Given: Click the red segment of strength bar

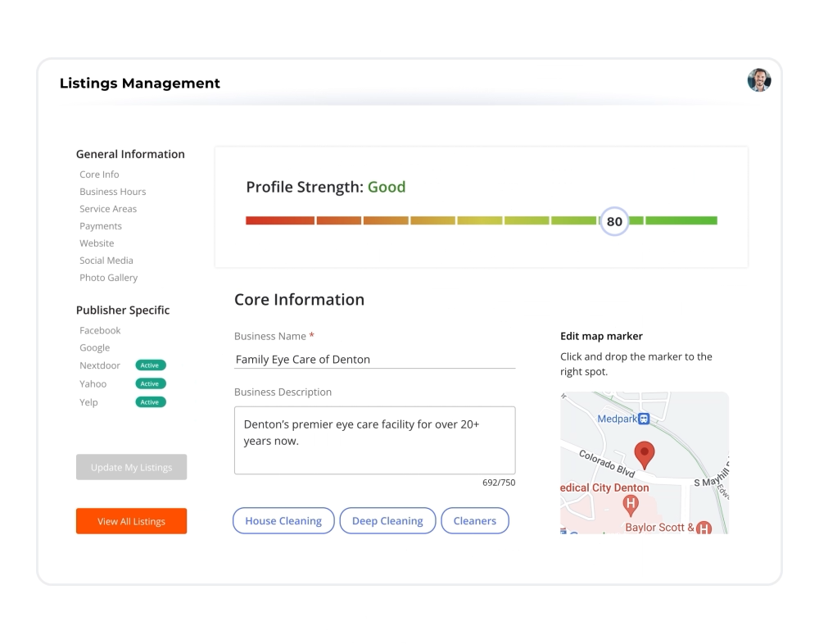Looking at the screenshot, I should point(280,220).
